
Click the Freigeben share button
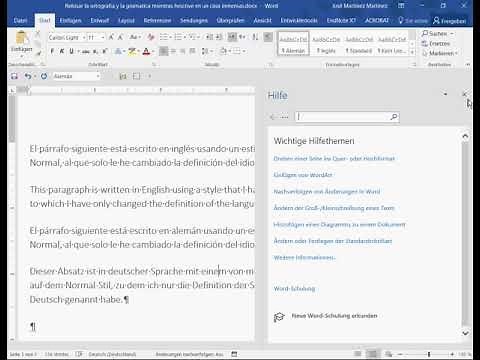pos(449,21)
